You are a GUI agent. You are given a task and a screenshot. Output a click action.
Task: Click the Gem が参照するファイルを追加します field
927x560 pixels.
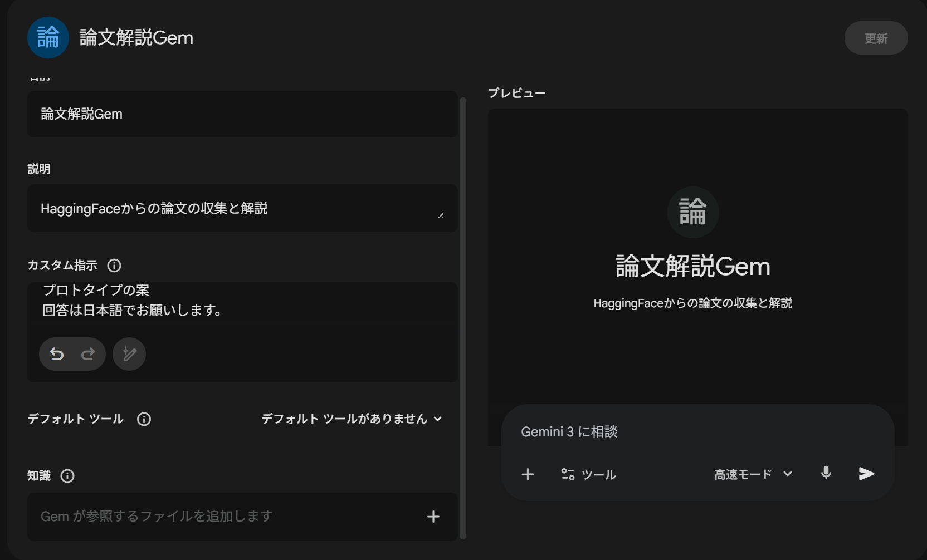[242, 517]
